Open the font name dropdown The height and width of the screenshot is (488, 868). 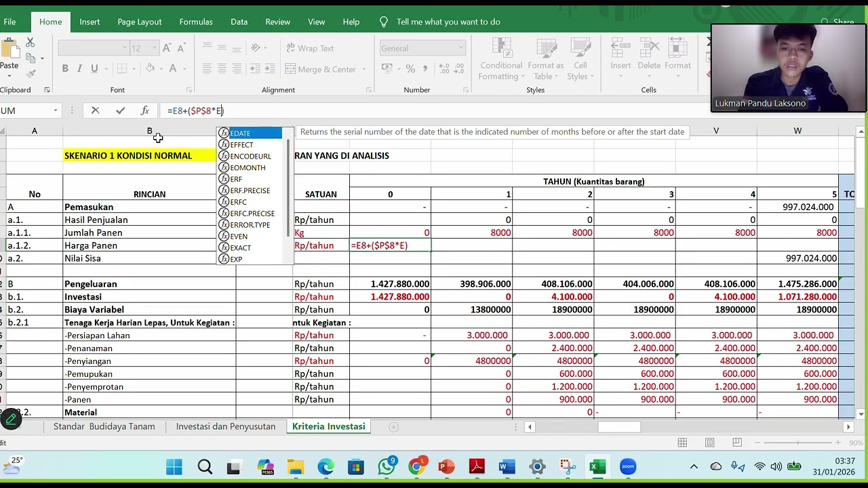[125, 48]
